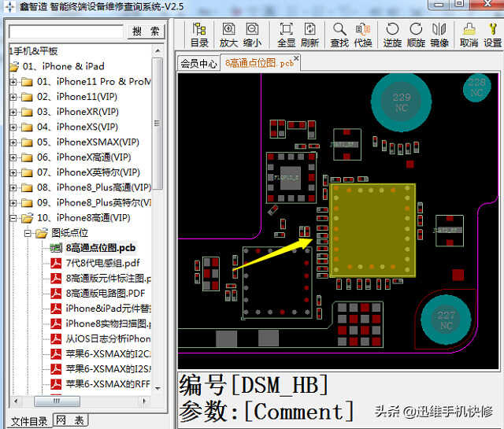The width and height of the screenshot is (504, 429).
Task: Mirror the board using 镜像 icon
Action: point(439,35)
